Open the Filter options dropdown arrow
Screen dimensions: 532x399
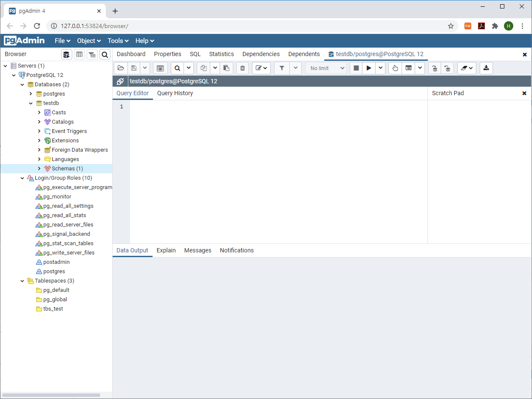tap(296, 68)
